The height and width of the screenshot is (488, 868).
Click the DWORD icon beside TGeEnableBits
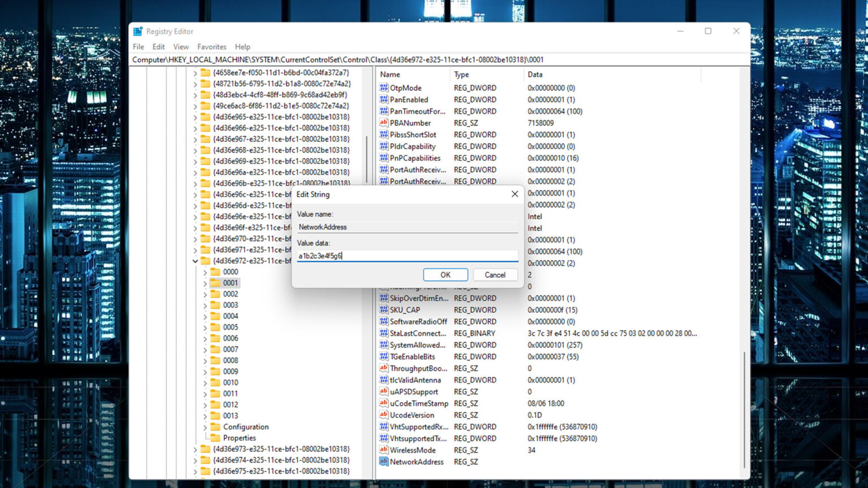pyautogui.click(x=383, y=356)
